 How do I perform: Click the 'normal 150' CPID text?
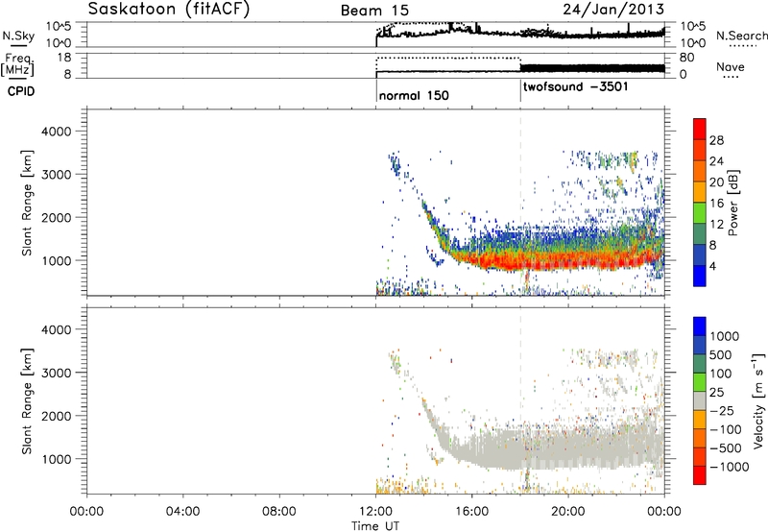click(x=414, y=95)
